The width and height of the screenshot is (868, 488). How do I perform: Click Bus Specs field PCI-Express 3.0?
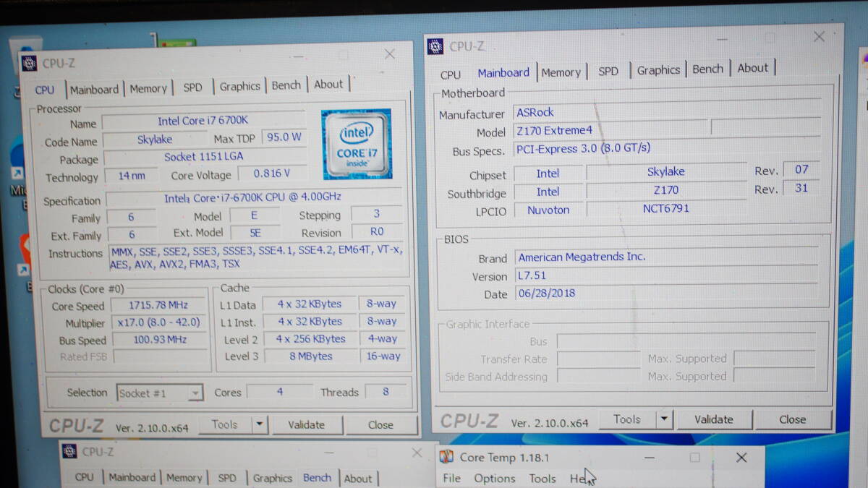click(667, 148)
